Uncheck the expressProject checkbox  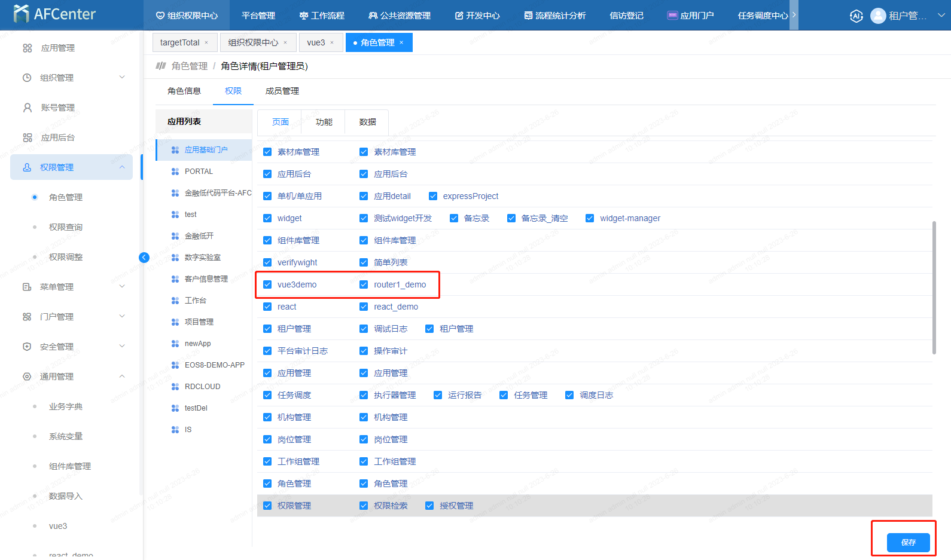coord(433,196)
